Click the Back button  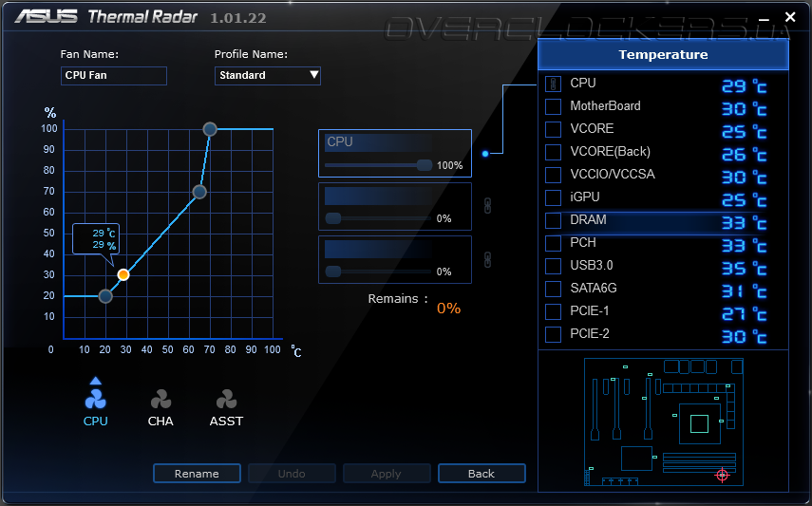point(482,474)
